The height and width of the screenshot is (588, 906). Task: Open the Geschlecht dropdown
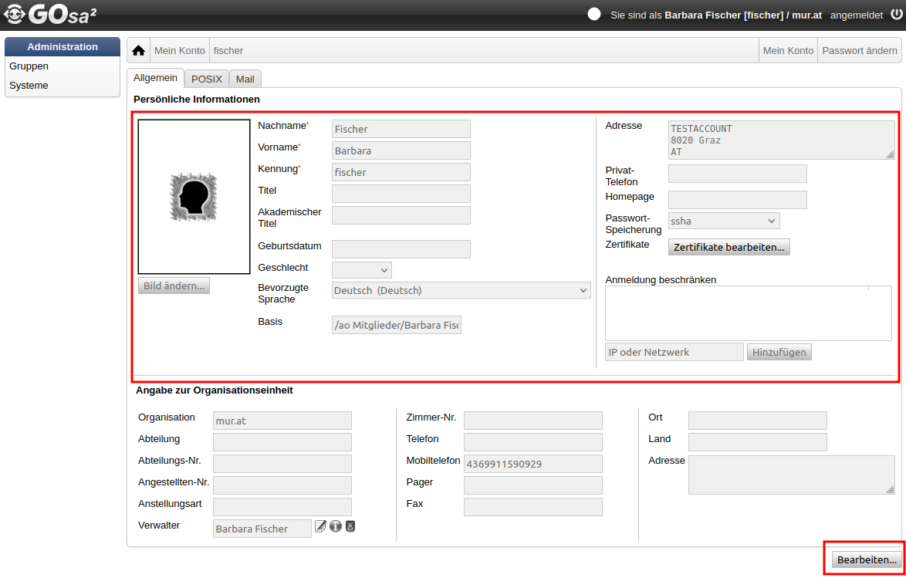pos(361,270)
